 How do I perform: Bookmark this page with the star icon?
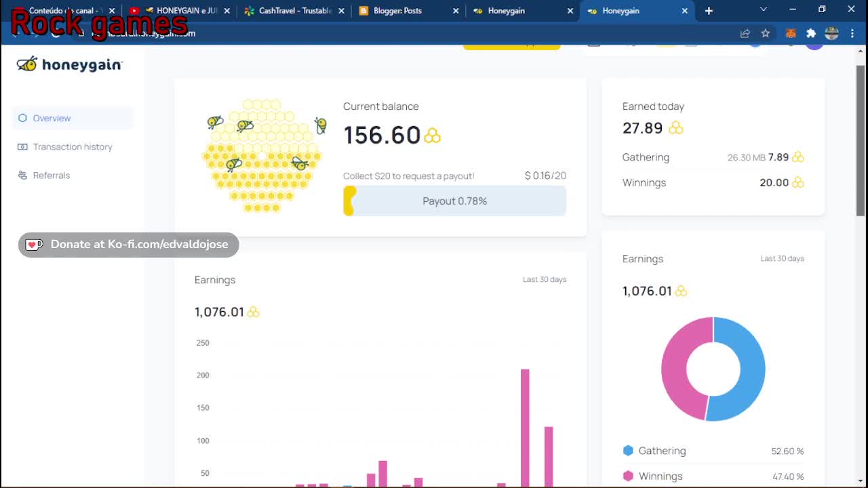(766, 33)
